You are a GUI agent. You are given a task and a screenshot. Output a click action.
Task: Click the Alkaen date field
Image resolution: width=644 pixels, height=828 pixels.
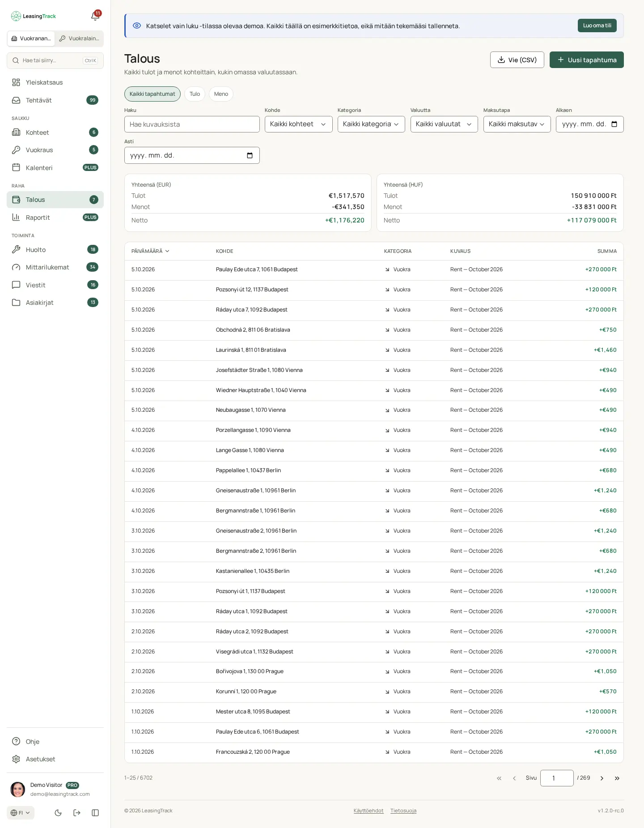[589, 124]
